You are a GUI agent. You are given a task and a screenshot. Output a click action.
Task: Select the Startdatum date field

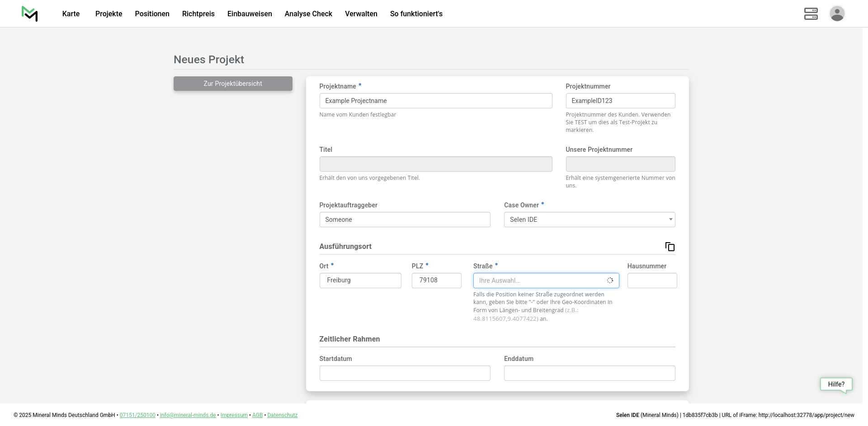point(405,373)
